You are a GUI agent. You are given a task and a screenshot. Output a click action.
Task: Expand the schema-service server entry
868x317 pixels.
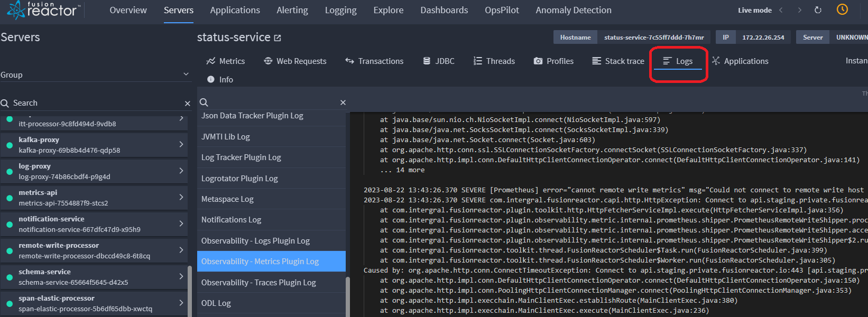[181, 276]
